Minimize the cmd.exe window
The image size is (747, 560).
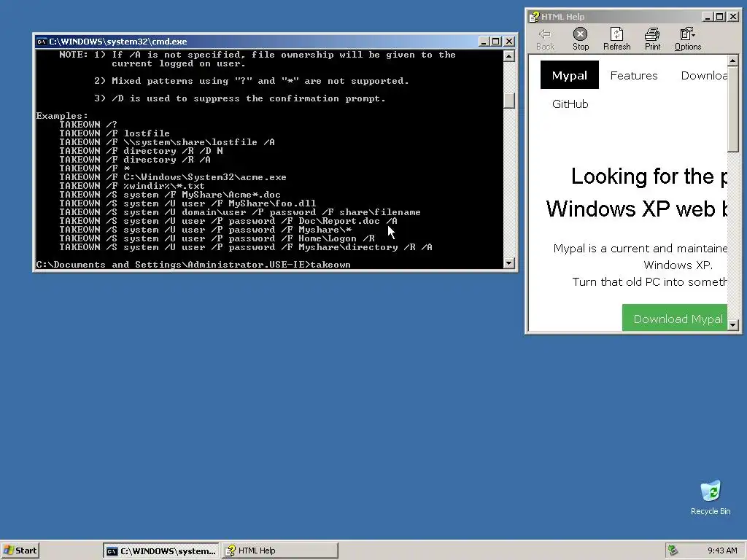pyautogui.click(x=484, y=42)
